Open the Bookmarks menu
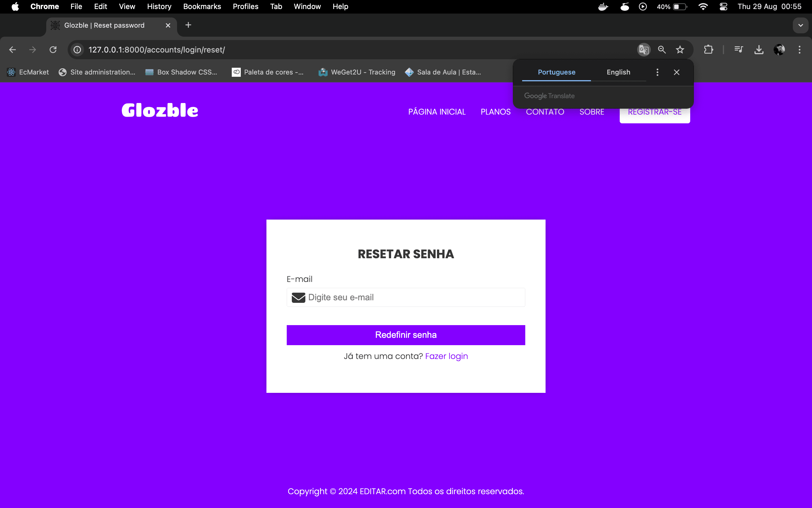This screenshot has width=812, height=508. tap(202, 7)
